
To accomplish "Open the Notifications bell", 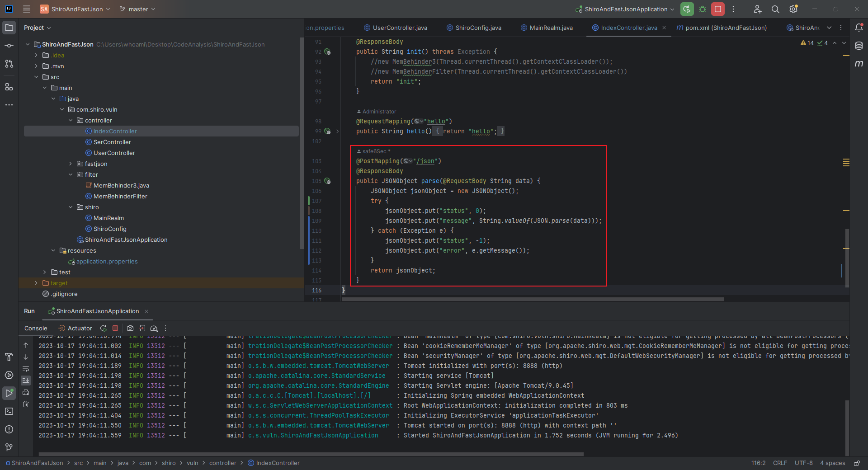I will click(859, 28).
